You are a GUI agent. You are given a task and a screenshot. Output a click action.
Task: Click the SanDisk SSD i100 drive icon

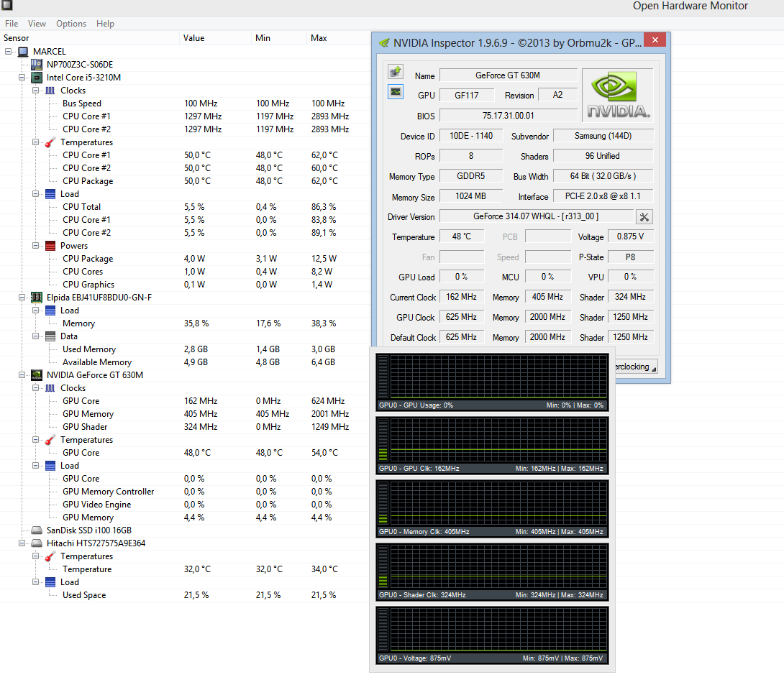point(37,530)
